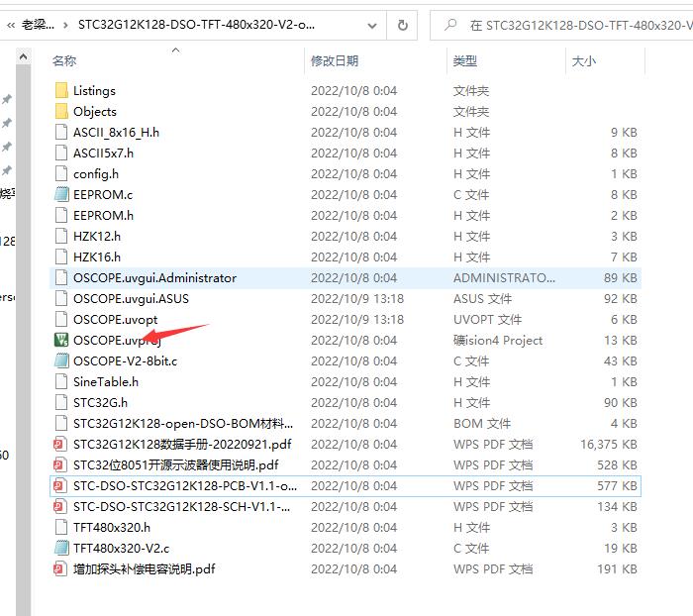The image size is (693, 616).
Task: Click the 增加探头补偿电容说明.pdf icon
Action: [60, 568]
